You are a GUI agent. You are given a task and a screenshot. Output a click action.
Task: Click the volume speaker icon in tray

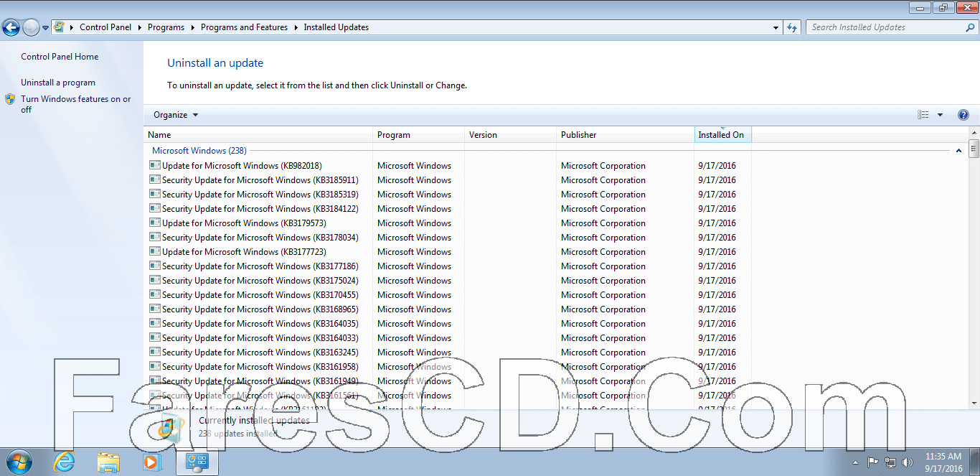coord(908,462)
